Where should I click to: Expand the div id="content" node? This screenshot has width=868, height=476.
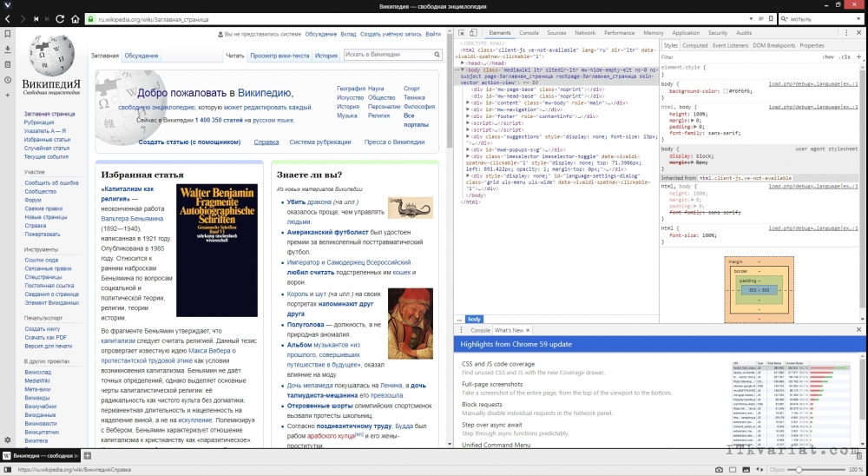point(469,103)
